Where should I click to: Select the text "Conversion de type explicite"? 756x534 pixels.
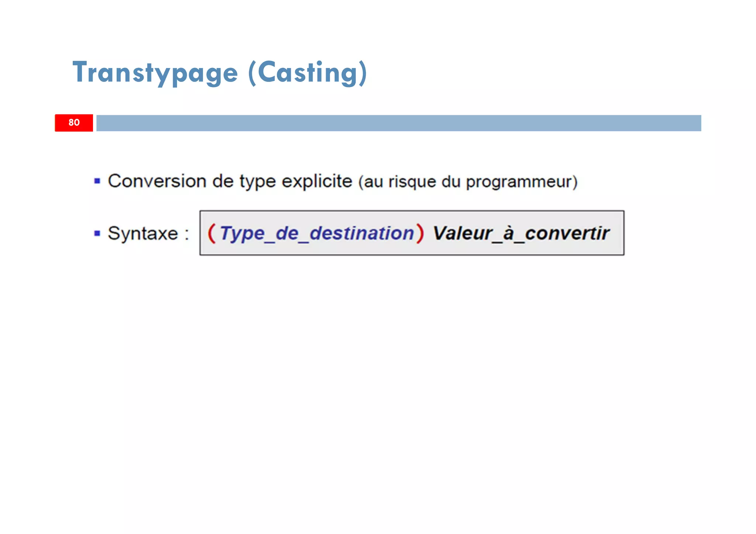(x=230, y=182)
